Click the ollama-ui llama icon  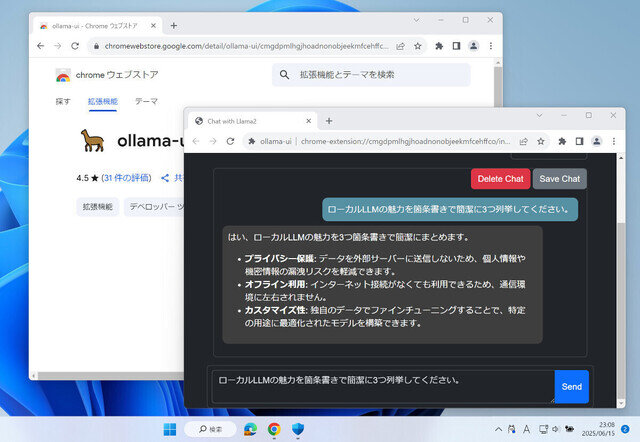coord(92,140)
